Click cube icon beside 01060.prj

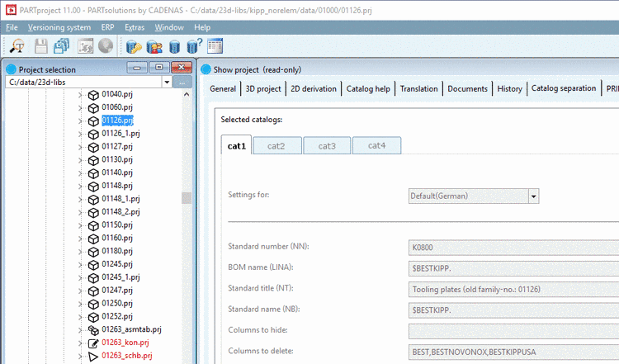[x=93, y=108]
